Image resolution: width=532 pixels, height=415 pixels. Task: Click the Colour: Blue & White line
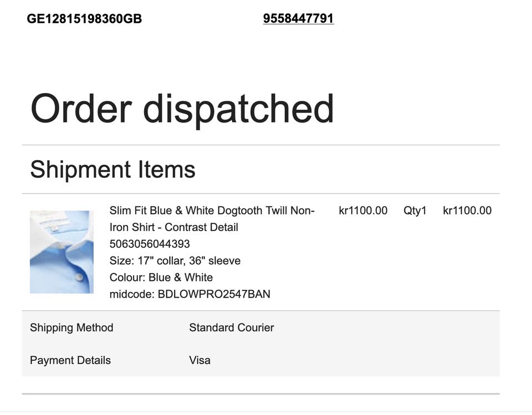(x=161, y=277)
